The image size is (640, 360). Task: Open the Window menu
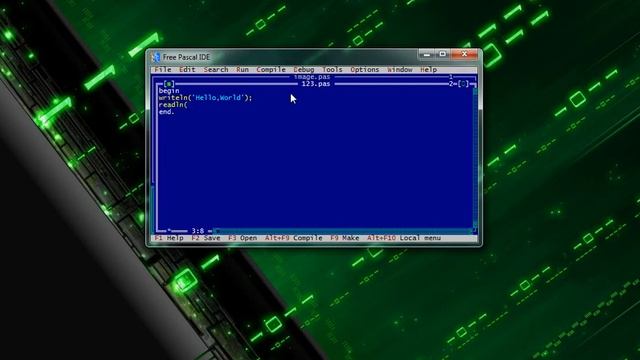(x=400, y=69)
